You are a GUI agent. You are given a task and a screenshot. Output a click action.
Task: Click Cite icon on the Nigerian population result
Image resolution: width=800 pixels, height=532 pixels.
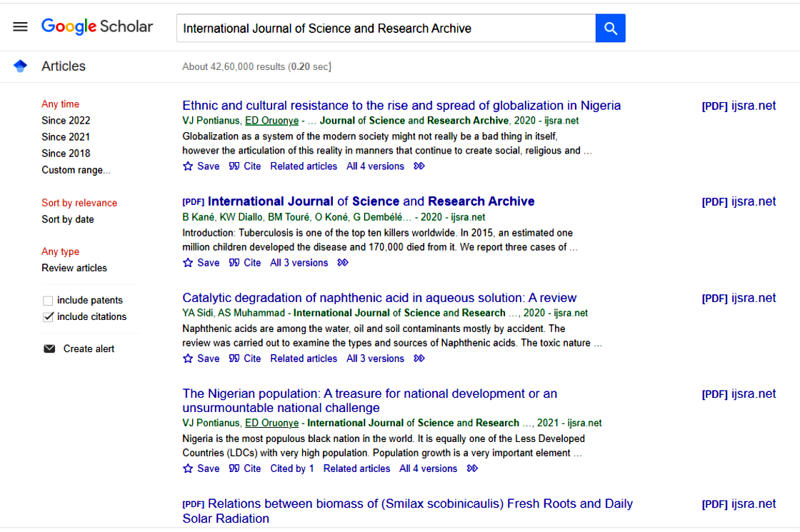point(236,468)
